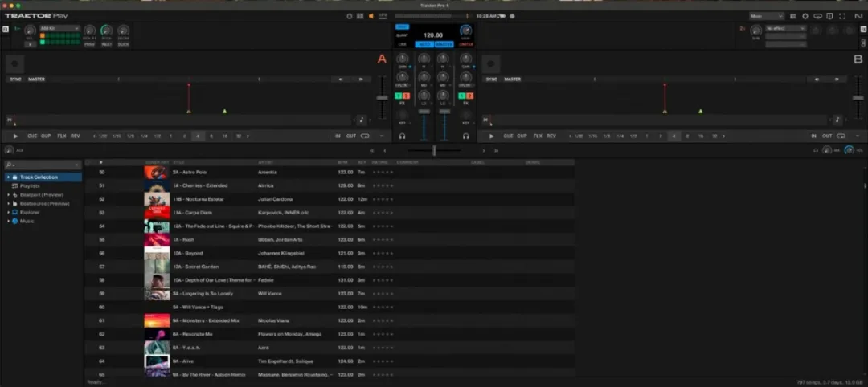Toggle right FX unit panel icon
868x387 pixels.
(863, 29)
